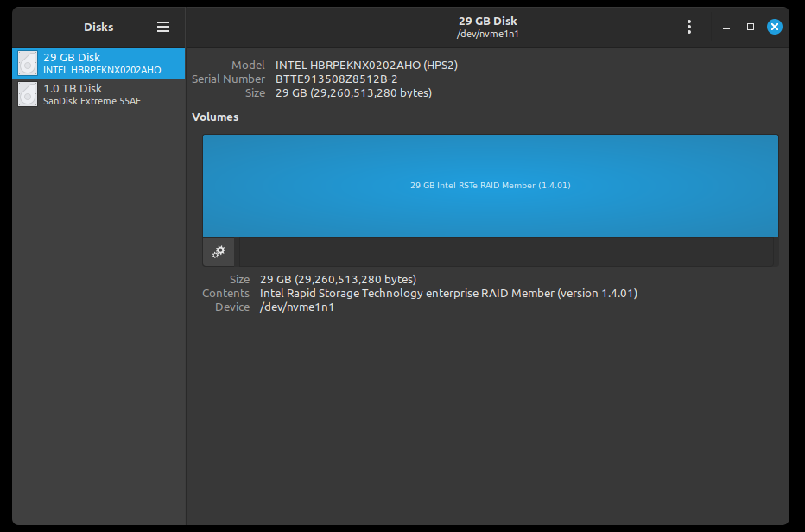This screenshot has width=805, height=532.
Task: Click the 29 GB Disk drive icon
Action: [x=28, y=63]
